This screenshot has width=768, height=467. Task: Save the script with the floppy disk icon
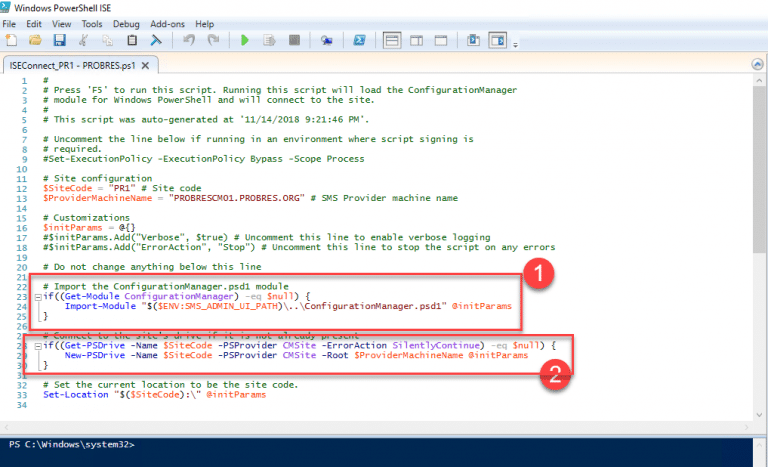[59, 40]
